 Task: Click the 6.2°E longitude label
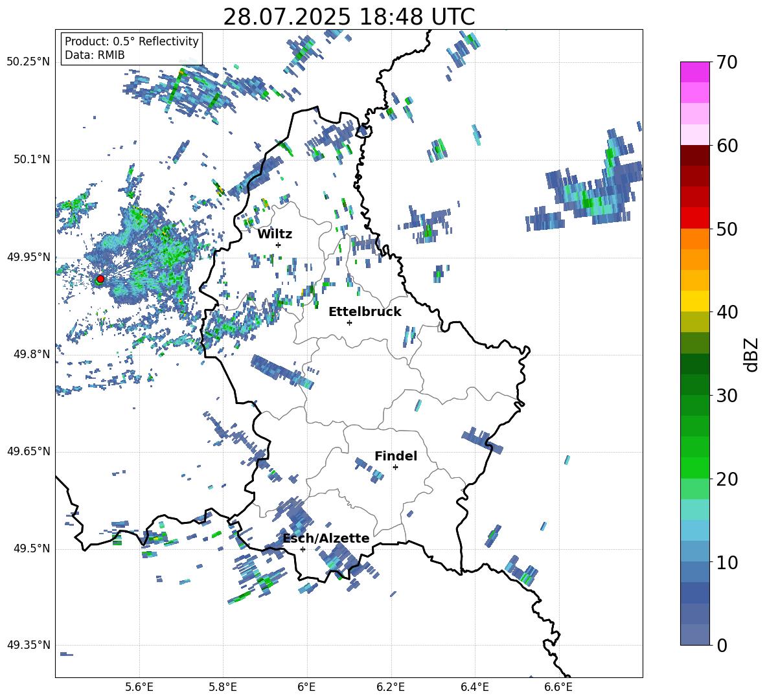(x=391, y=687)
